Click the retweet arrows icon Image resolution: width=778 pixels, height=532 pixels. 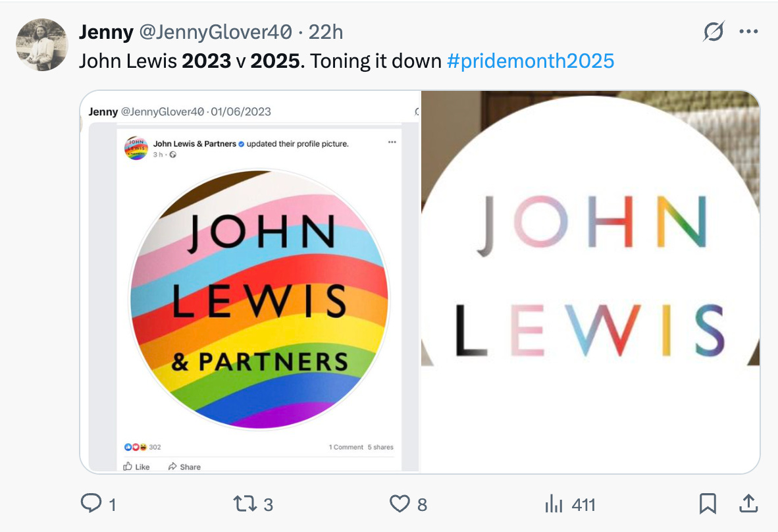246,504
